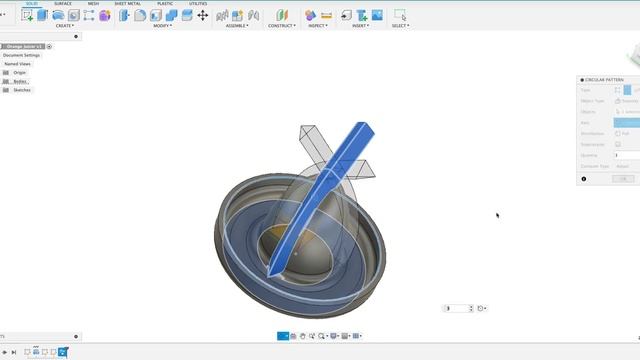Select the Offset Face tool
The image size is (640, 360).
pos(187,16)
